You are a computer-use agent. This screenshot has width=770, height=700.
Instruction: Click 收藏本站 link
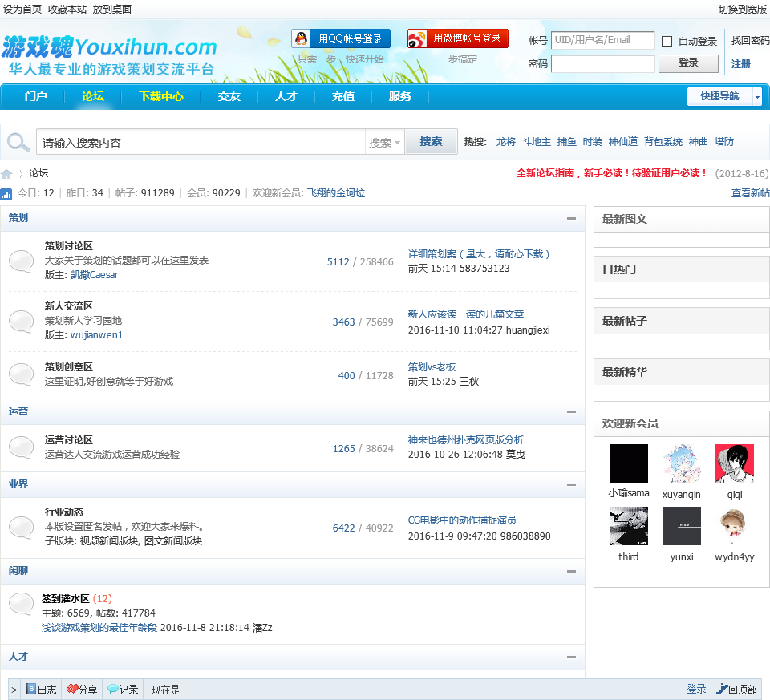(67, 10)
